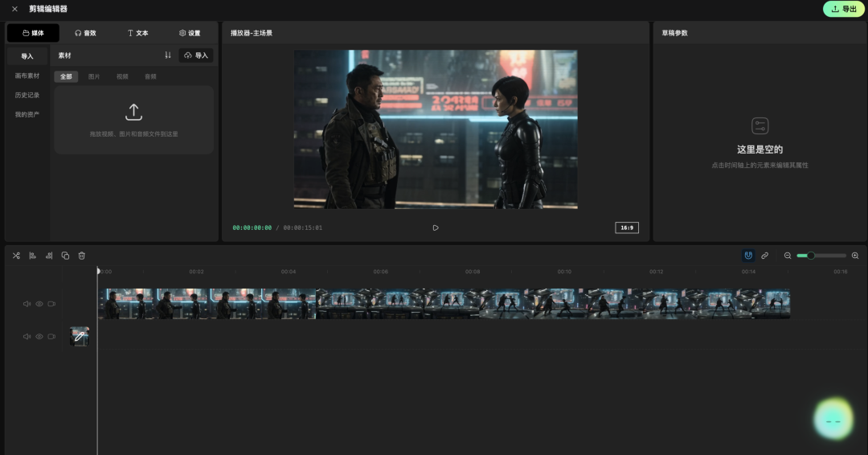
Task: Toggle the clip linking chain icon
Action: point(764,256)
